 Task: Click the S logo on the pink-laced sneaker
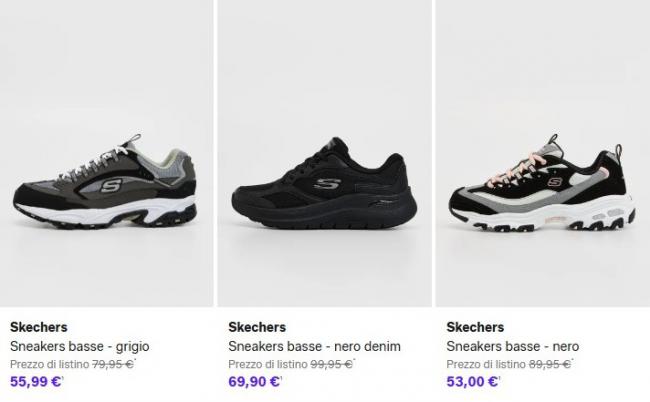tap(554, 182)
